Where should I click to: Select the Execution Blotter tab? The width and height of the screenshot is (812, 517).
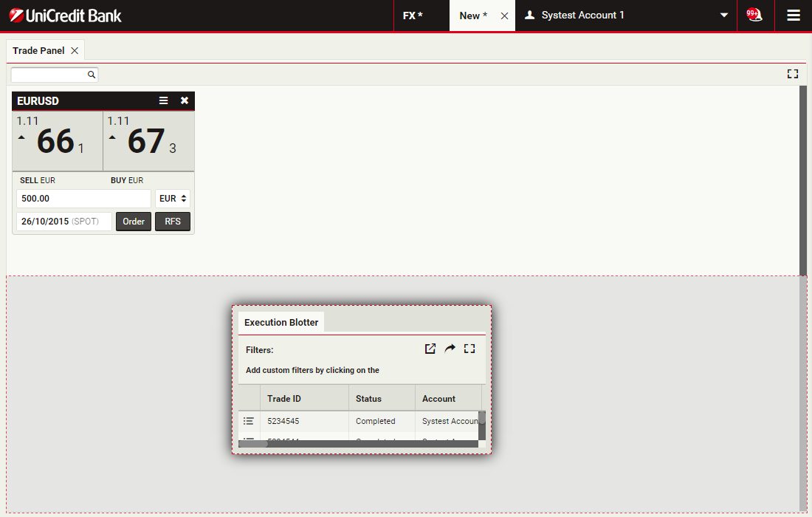[281, 322]
